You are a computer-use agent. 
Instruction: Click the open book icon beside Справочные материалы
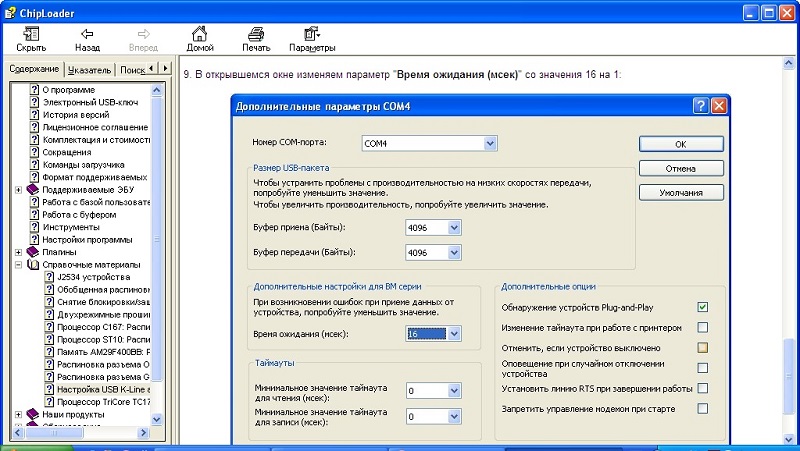[x=32, y=265]
